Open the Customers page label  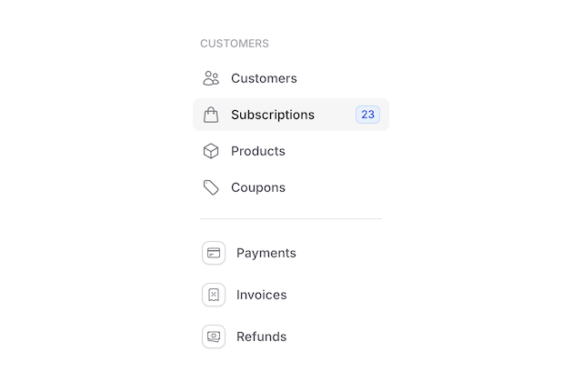264,78
